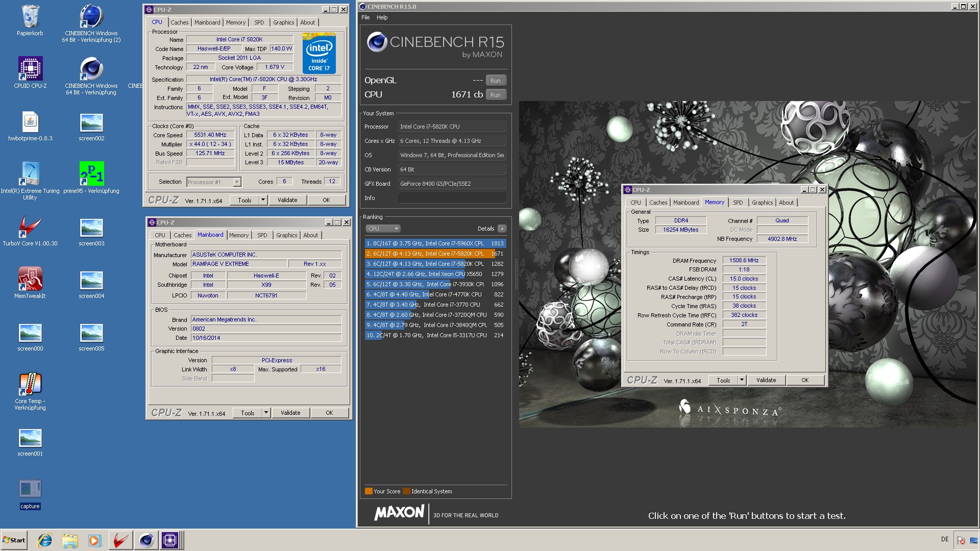The height and width of the screenshot is (551, 980).
Task: Run the CPU benchmark
Action: (x=496, y=95)
